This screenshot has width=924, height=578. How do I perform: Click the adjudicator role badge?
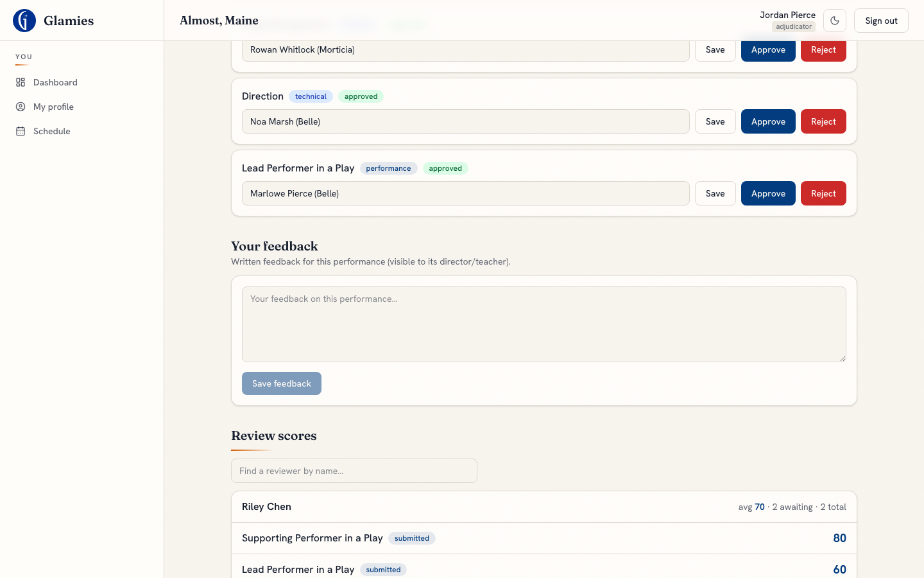tap(794, 26)
